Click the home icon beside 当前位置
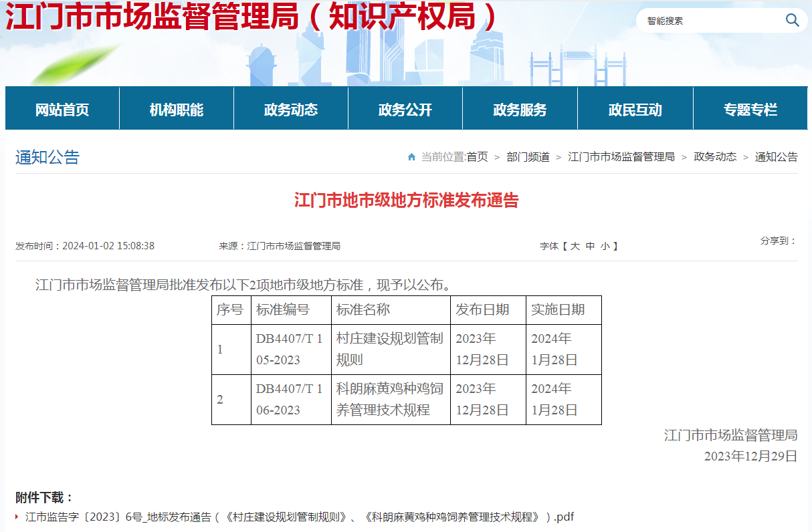Image resolution: width=812 pixels, height=532 pixels. coord(411,157)
